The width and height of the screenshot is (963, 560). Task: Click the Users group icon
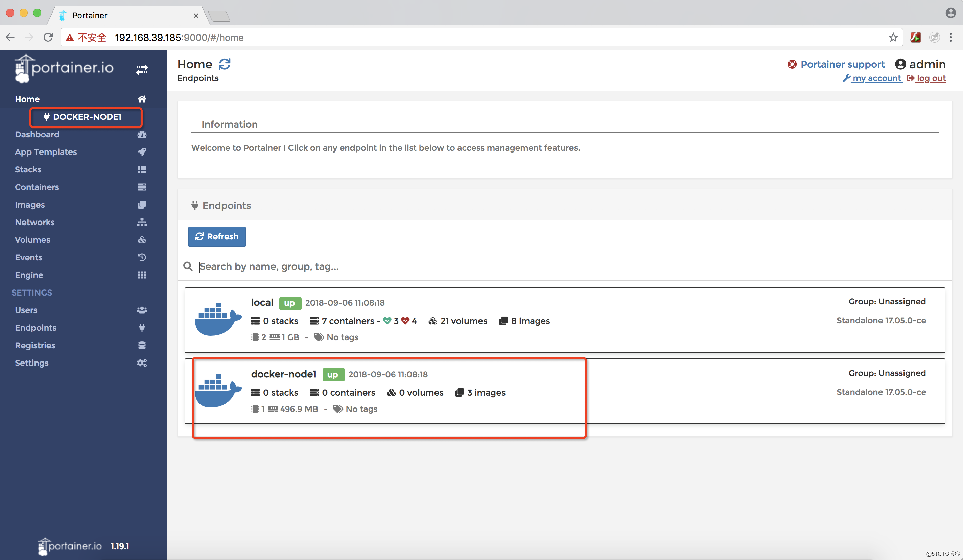tap(142, 310)
